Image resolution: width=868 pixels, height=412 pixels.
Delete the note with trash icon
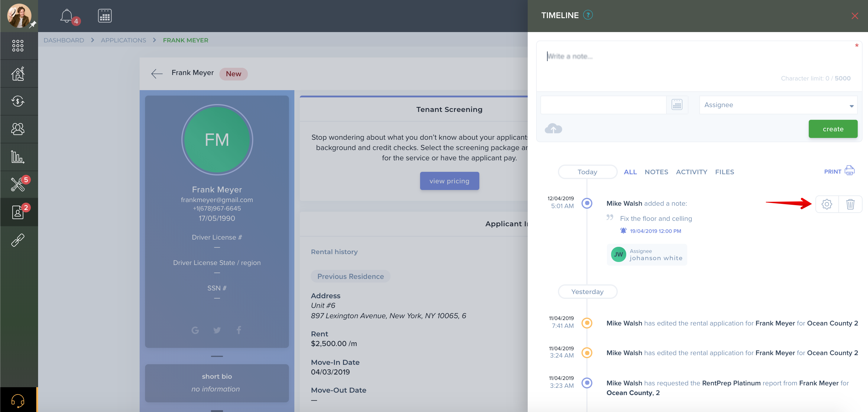[850, 204]
